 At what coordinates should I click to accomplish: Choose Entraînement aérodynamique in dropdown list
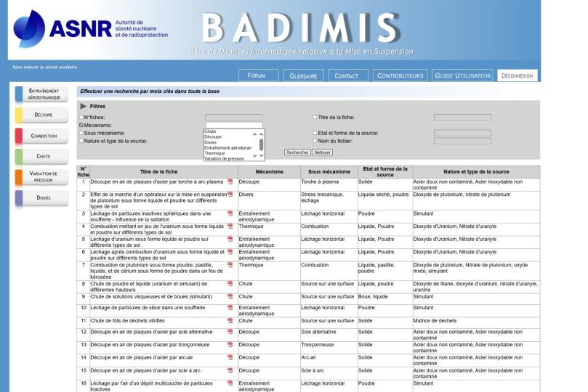[x=228, y=148]
